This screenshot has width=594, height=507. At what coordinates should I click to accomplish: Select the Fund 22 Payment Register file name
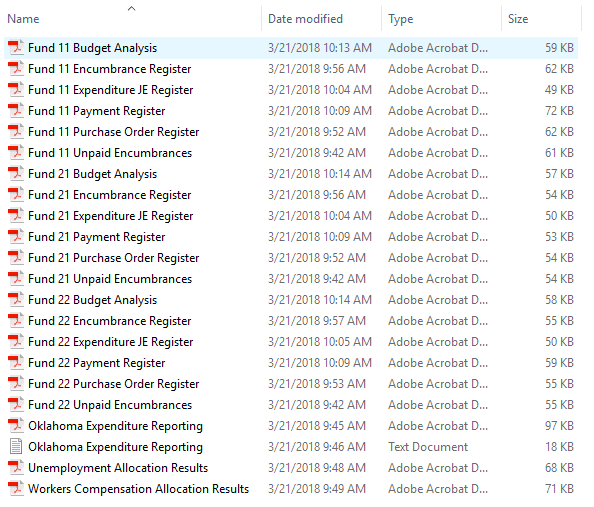[97, 363]
